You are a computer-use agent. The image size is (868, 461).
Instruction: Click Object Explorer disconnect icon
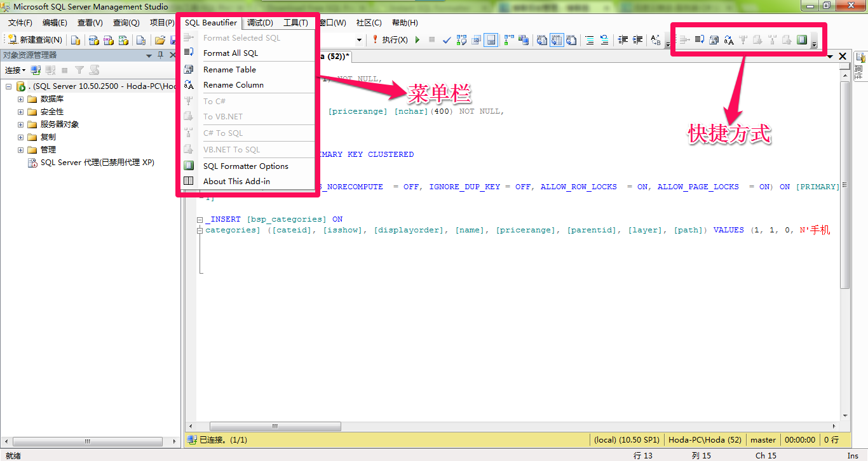click(50, 70)
